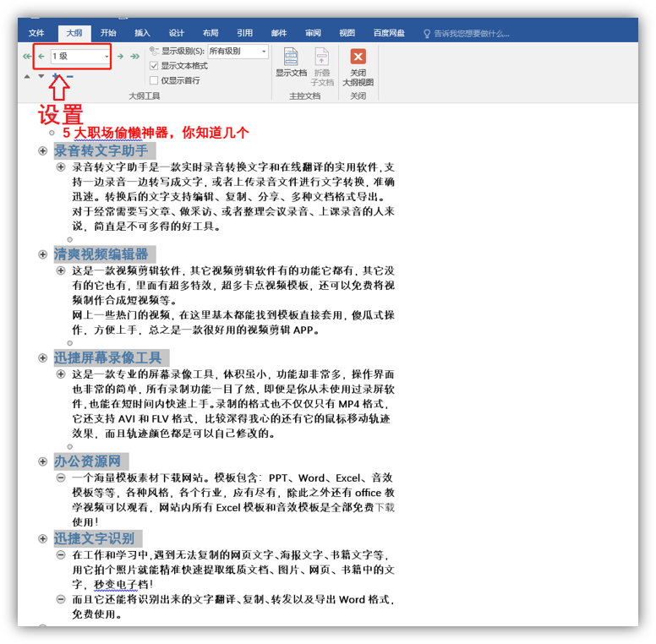Open the outline level dropdown showing 1 级
The image size is (656, 644).
[107, 57]
